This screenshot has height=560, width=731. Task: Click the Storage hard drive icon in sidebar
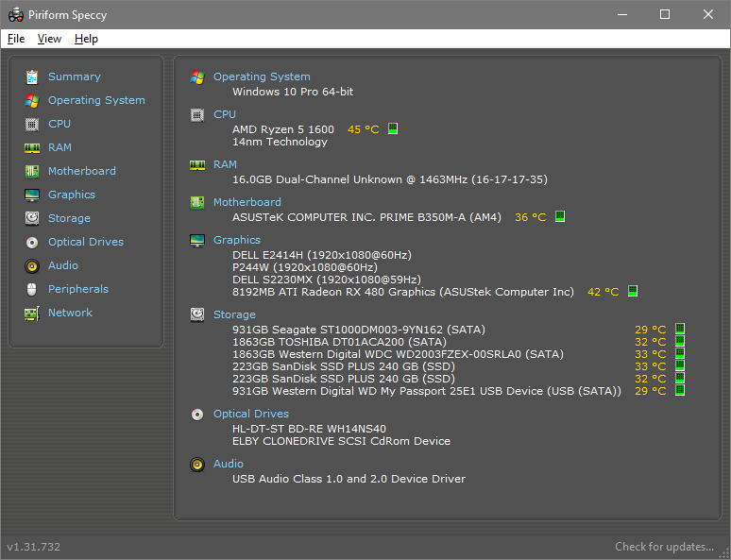[x=32, y=218]
